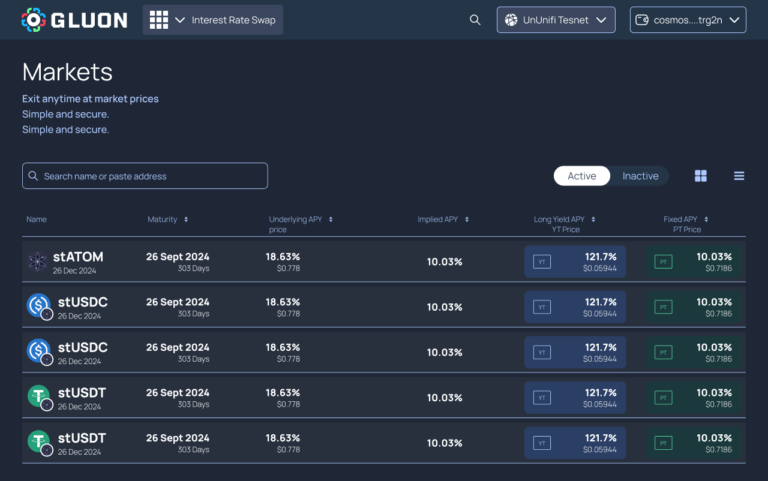768x481 pixels.
Task: Click the Gluon logo icon
Action: pos(33,20)
